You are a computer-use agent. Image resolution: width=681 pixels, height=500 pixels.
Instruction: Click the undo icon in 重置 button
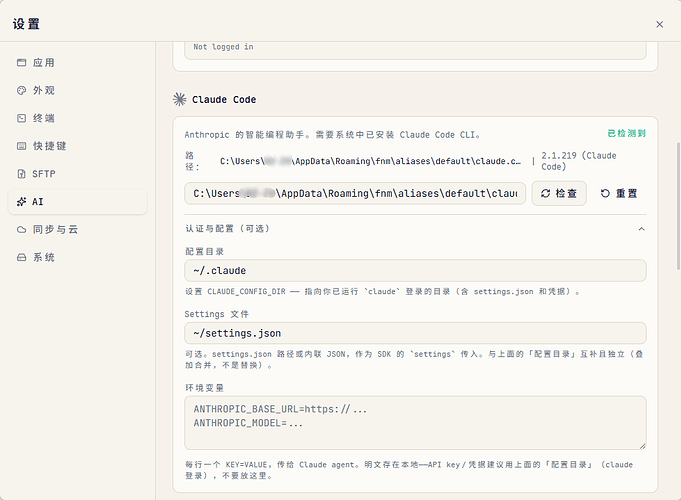(605, 193)
